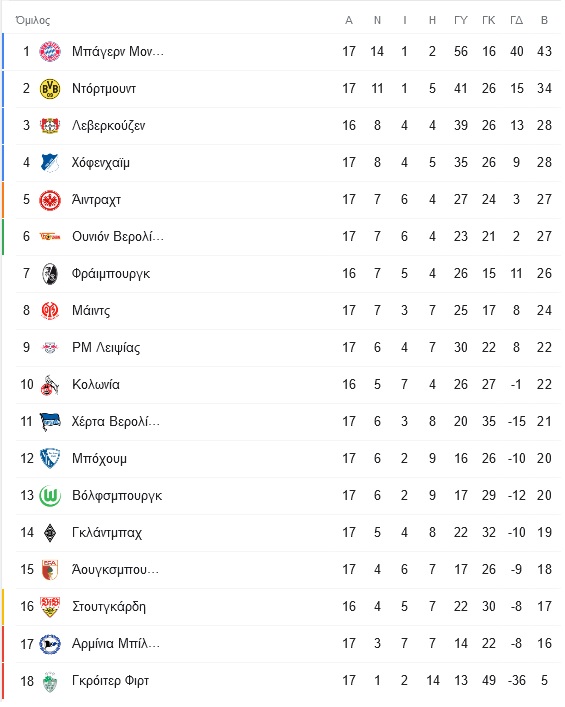Open the Γκρόιτερ Φιρτ team row
The height and width of the screenshot is (707, 565).
(x=288, y=681)
